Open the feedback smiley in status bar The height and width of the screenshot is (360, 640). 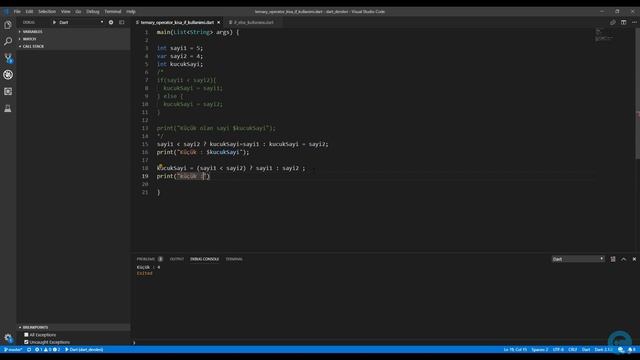[x=621, y=350]
